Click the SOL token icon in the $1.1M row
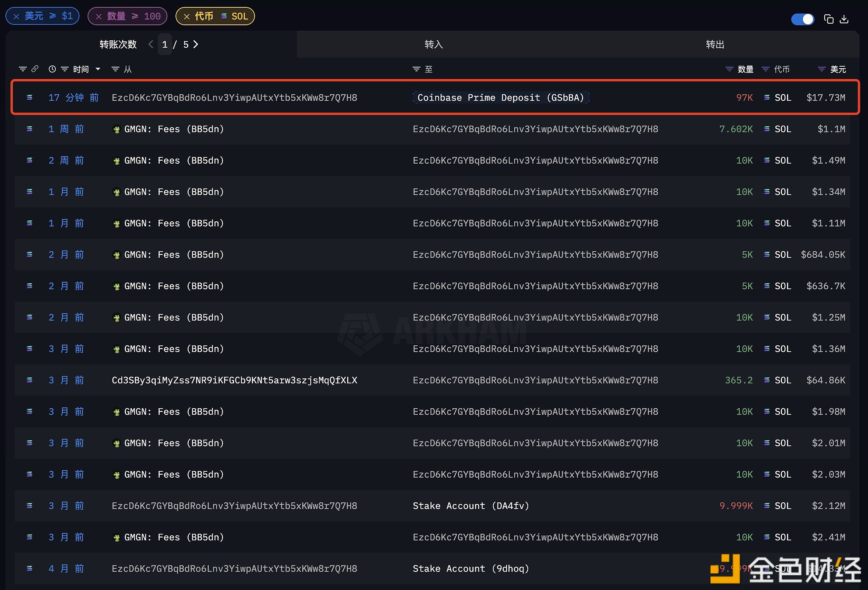This screenshot has width=868, height=590. click(x=767, y=129)
